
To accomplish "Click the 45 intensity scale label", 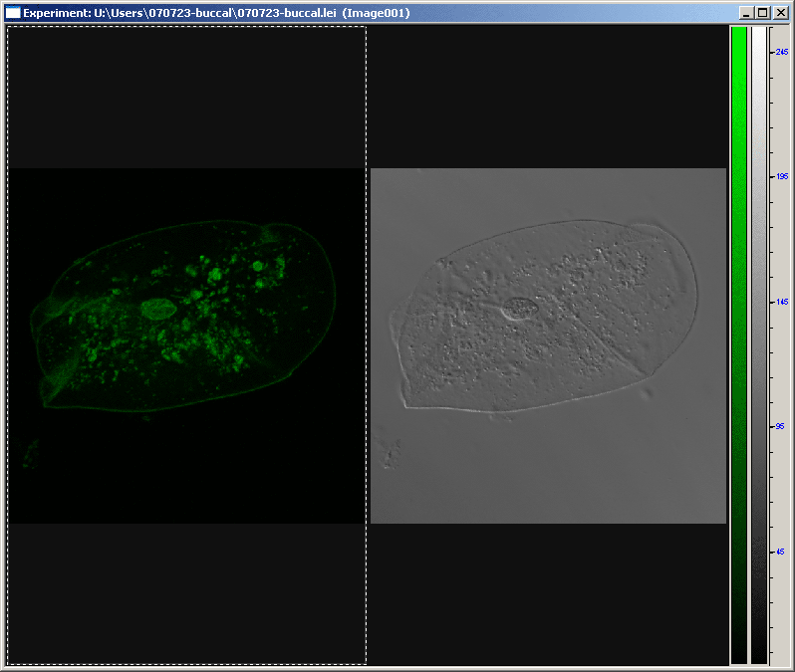I will [x=780, y=552].
